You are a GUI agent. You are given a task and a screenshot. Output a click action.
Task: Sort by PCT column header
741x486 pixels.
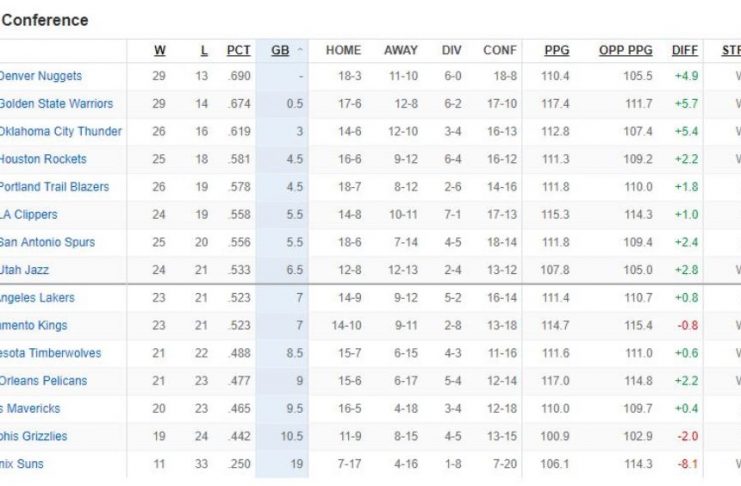(x=238, y=51)
